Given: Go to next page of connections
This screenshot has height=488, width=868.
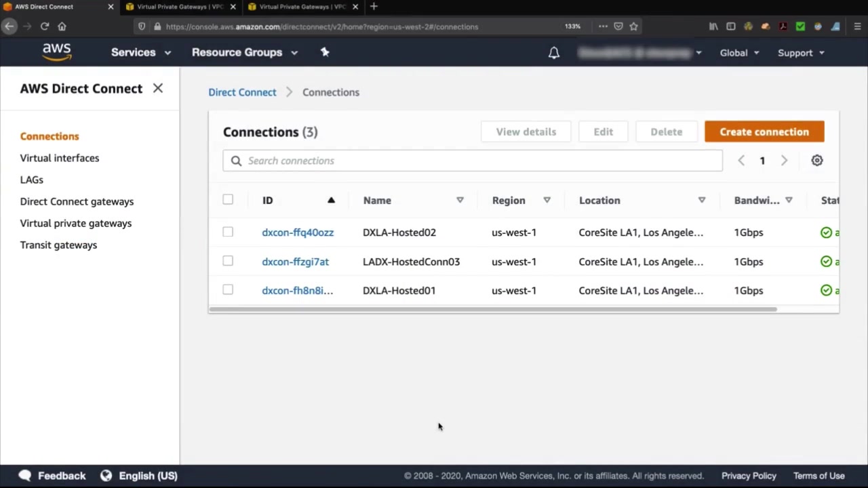Looking at the screenshot, I should click(x=784, y=161).
